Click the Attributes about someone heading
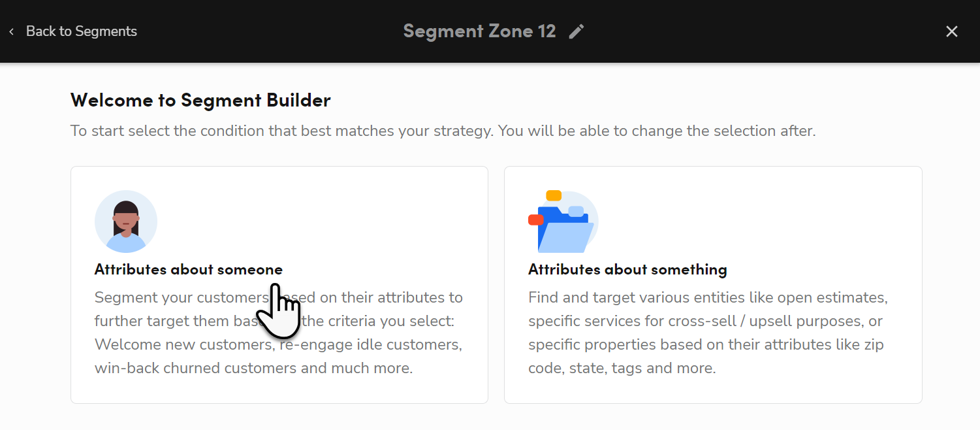The width and height of the screenshot is (980, 430). (x=189, y=269)
